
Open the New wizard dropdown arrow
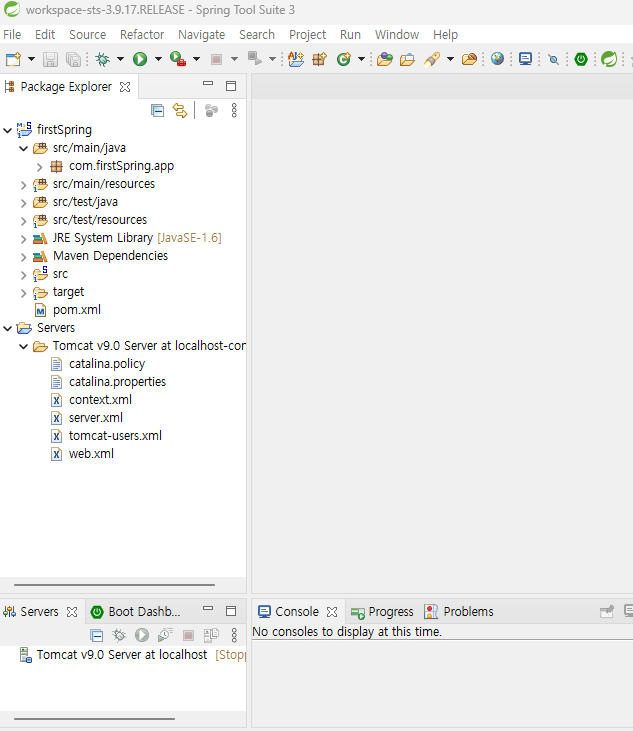tap(31, 59)
